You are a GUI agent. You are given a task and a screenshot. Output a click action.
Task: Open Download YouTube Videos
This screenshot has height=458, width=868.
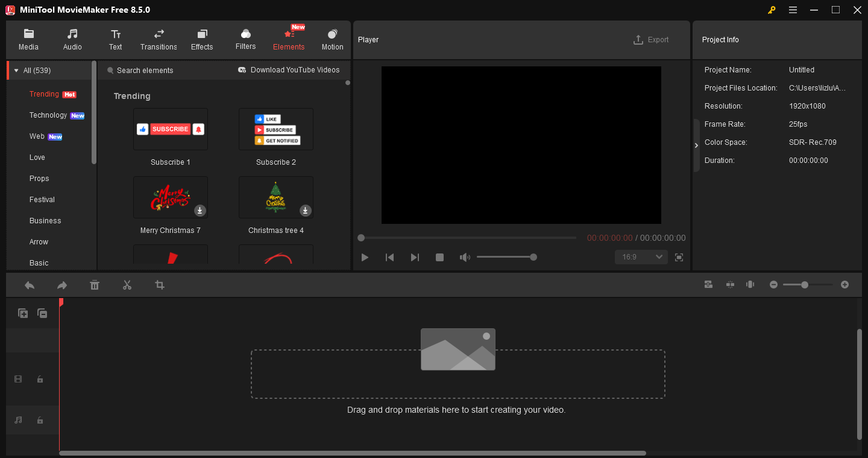click(289, 69)
